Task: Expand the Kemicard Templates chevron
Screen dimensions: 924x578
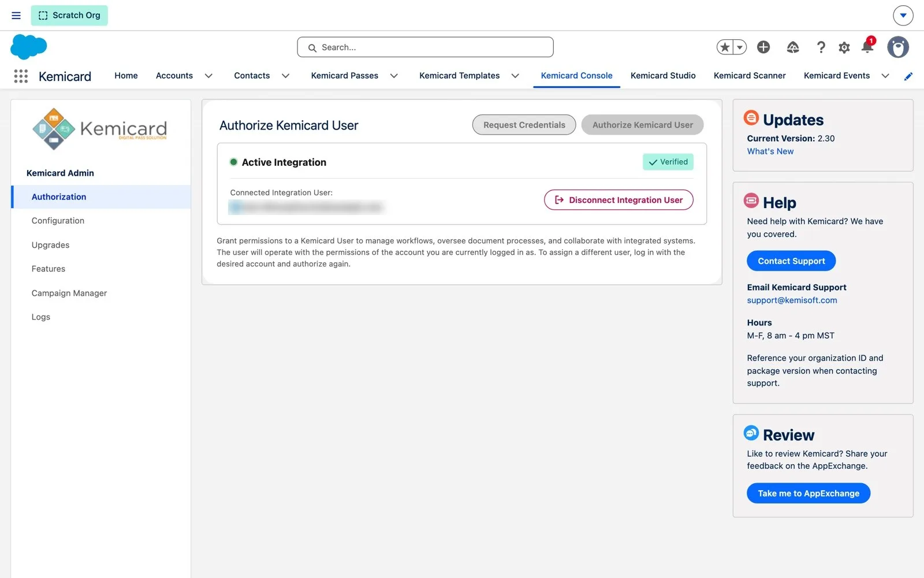Action: click(x=515, y=76)
